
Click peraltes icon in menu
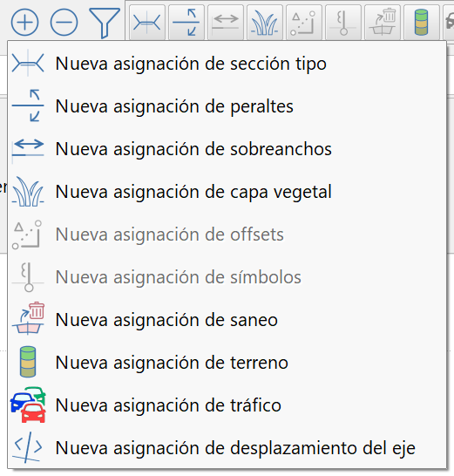pos(28,105)
